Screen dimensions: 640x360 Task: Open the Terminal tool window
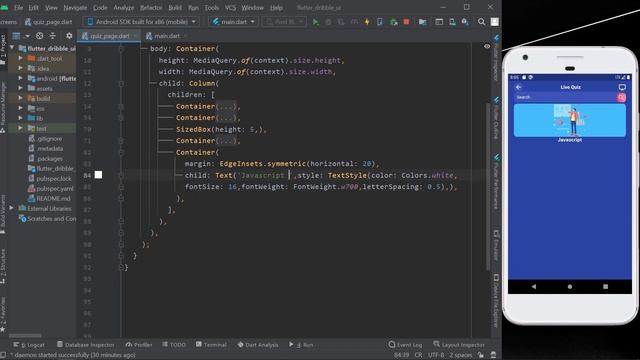pyautogui.click(x=211, y=345)
